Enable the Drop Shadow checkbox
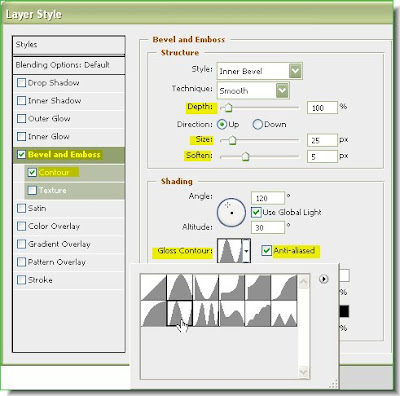 (x=21, y=83)
